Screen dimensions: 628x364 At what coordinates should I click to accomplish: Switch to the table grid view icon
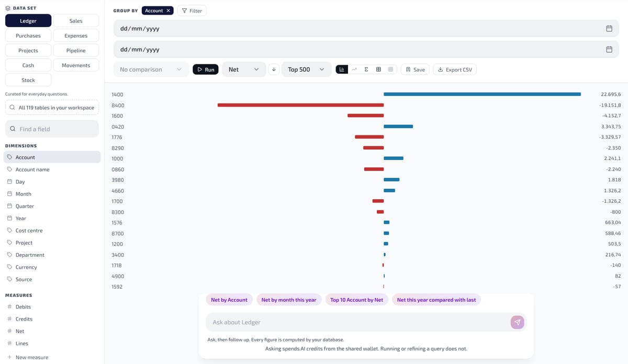tap(378, 69)
